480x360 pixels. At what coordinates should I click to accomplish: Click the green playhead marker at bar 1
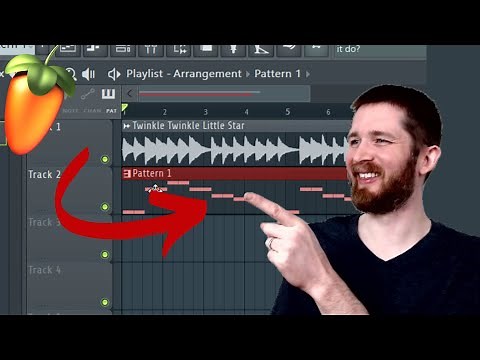pos(125,107)
